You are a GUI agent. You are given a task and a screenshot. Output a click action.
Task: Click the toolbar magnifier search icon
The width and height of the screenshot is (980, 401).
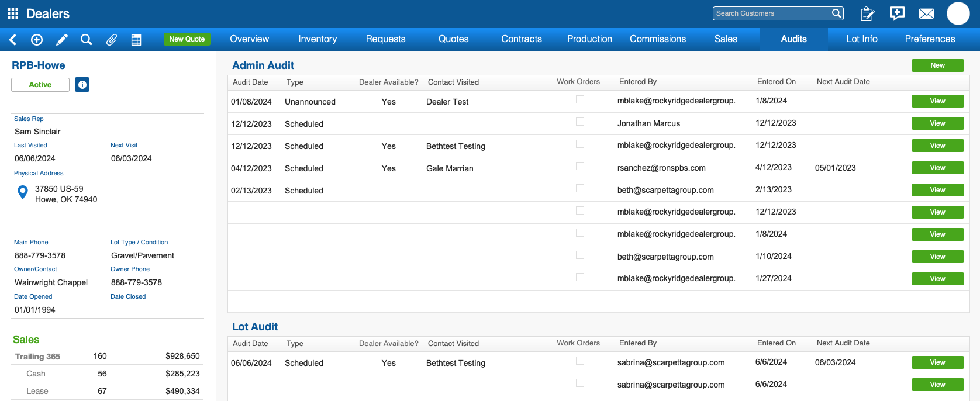[x=87, y=40]
